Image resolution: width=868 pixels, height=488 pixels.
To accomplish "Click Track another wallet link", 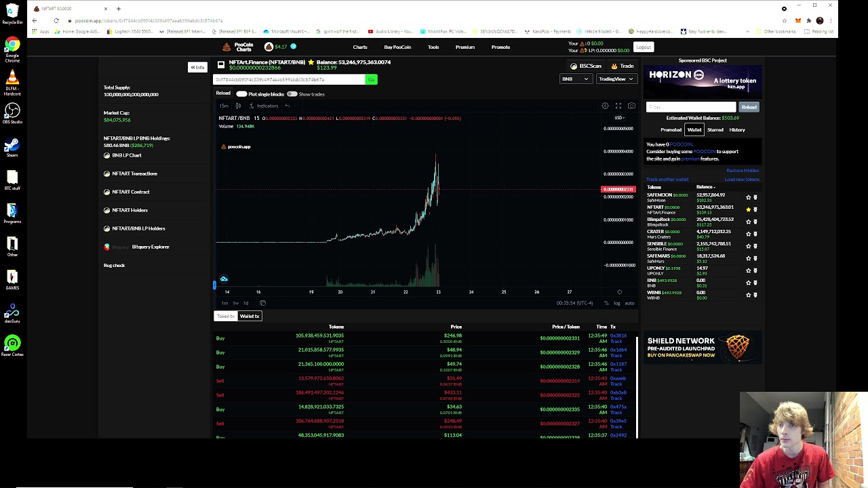I will tap(667, 180).
